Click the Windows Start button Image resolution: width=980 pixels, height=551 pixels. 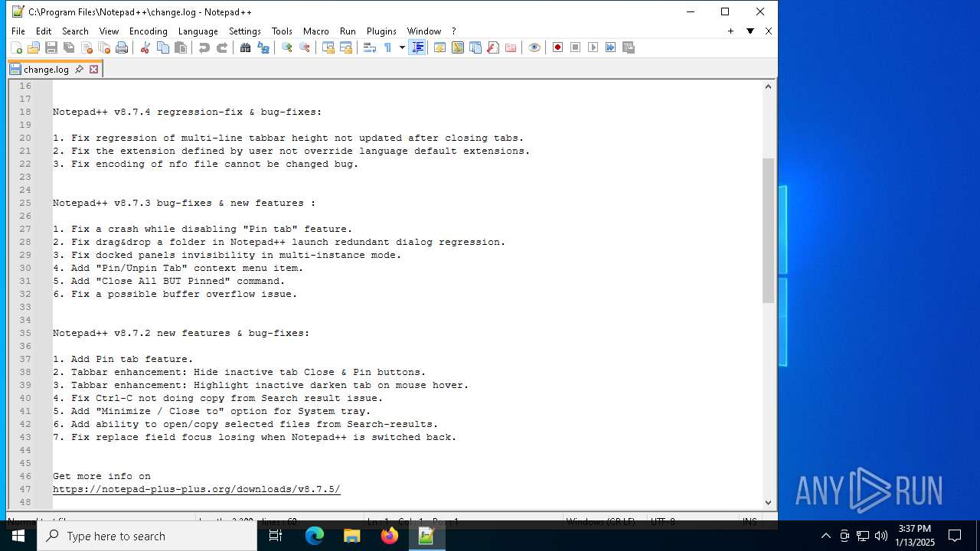(18, 536)
